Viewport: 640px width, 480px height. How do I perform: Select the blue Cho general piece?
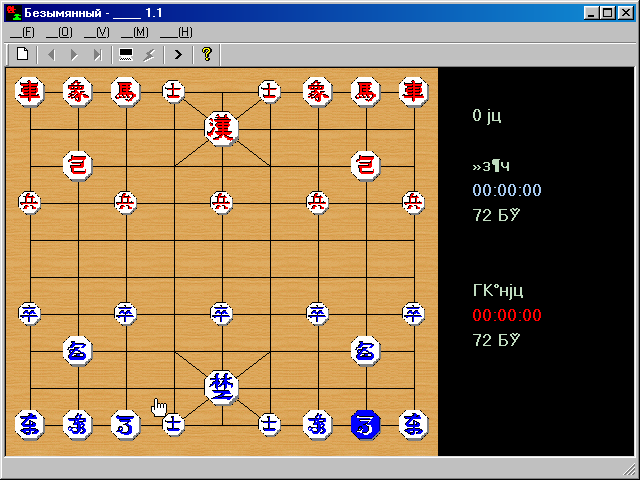coord(222,388)
